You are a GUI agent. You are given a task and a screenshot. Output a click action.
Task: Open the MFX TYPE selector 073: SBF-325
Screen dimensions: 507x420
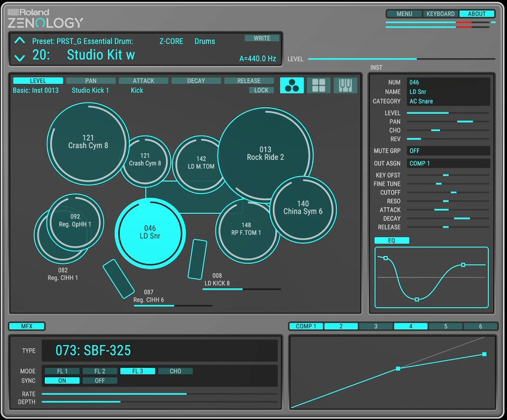point(160,350)
